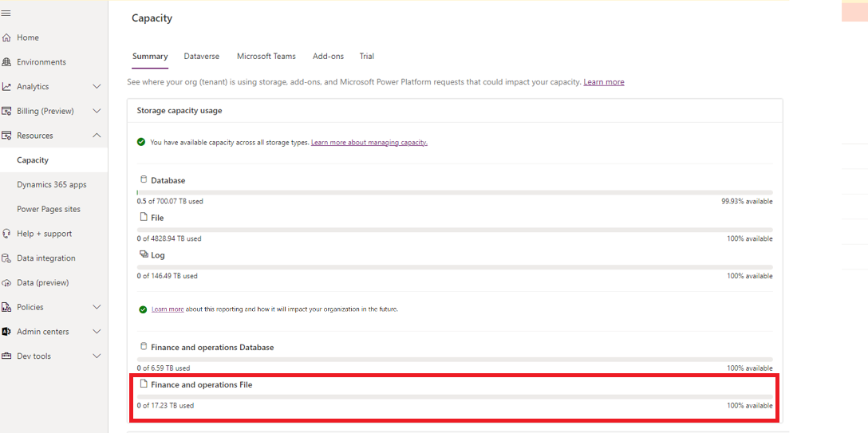This screenshot has height=433, width=868.
Task: Expand the Dev tools chevron
Action: tap(97, 356)
